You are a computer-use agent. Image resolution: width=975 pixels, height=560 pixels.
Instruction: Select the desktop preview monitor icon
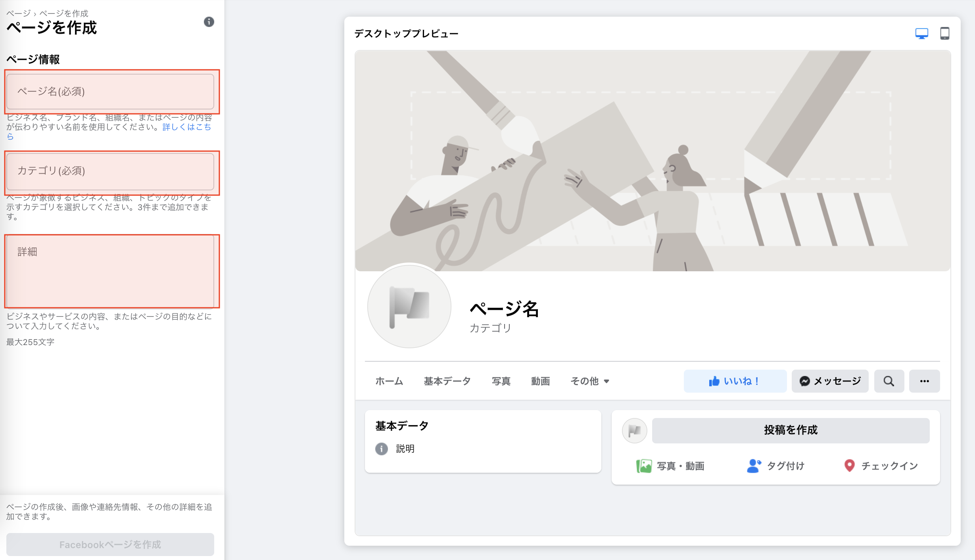click(x=922, y=33)
